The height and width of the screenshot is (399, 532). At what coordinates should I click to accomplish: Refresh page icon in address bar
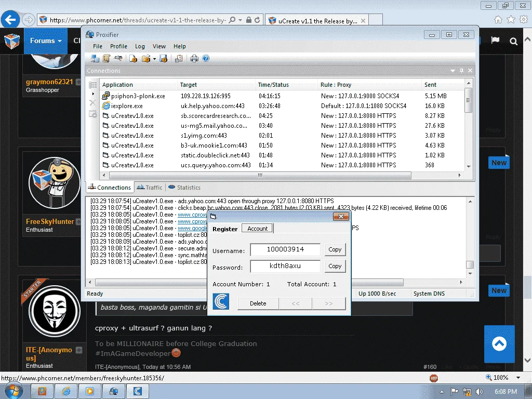point(258,20)
